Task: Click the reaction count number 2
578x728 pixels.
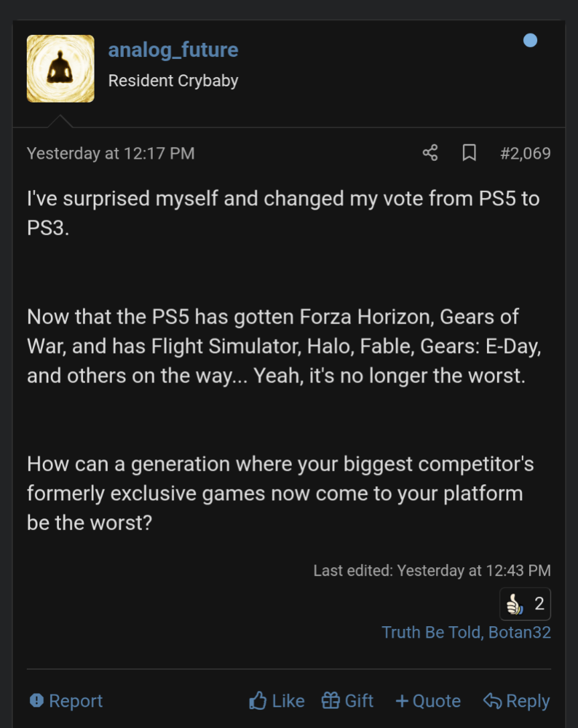Action: click(x=539, y=605)
